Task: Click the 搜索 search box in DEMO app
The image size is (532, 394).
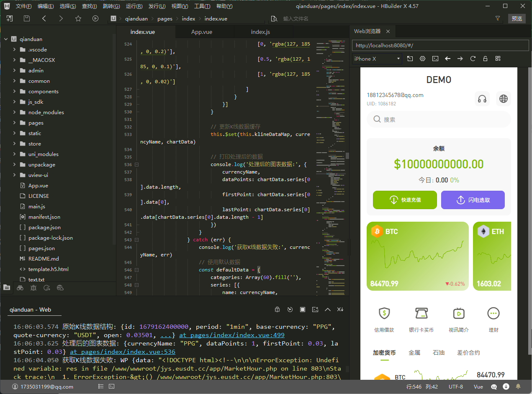Action: click(x=439, y=119)
